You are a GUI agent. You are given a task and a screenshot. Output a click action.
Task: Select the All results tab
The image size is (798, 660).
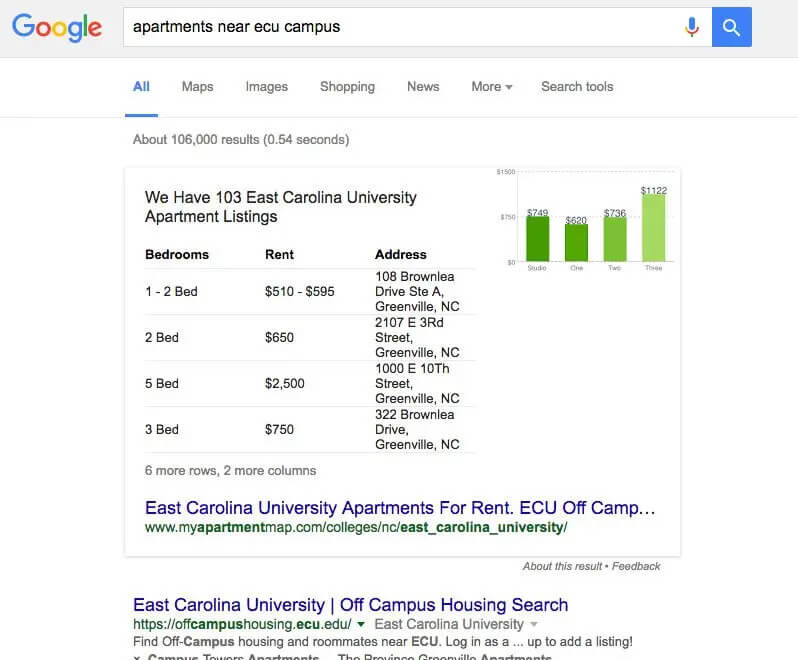click(141, 87)
